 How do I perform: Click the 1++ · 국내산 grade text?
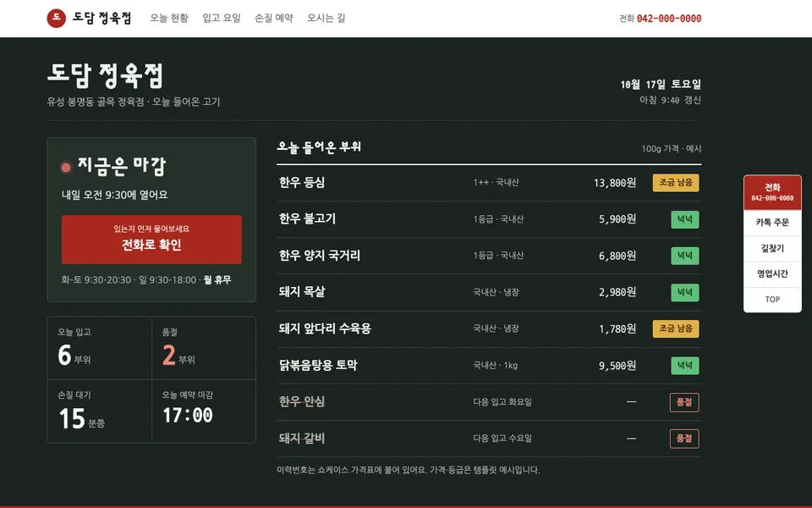point(497,183)
